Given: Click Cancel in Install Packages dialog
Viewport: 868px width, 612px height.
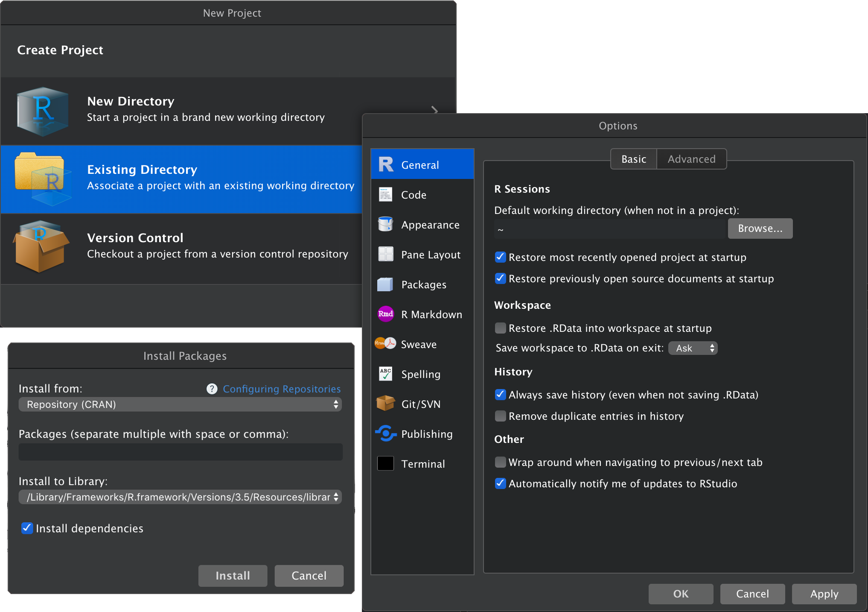Looking at the screenshot, I should point(309,576).
